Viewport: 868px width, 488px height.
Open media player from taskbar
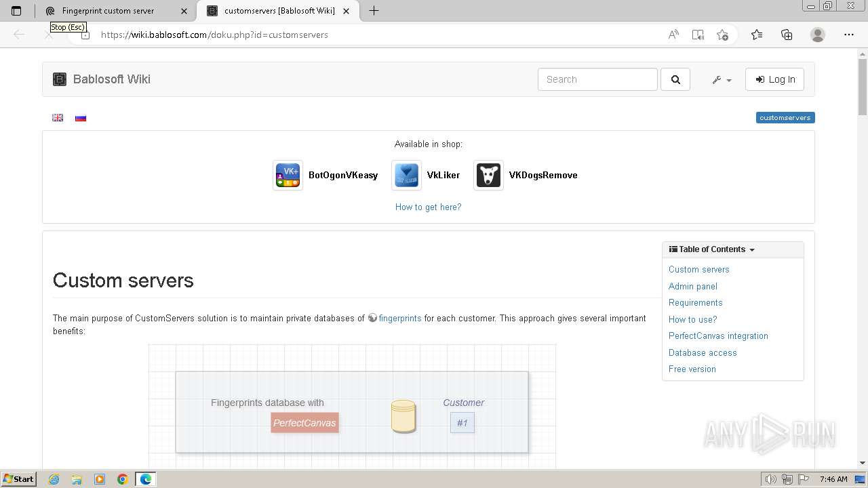[x=100, y=479]
